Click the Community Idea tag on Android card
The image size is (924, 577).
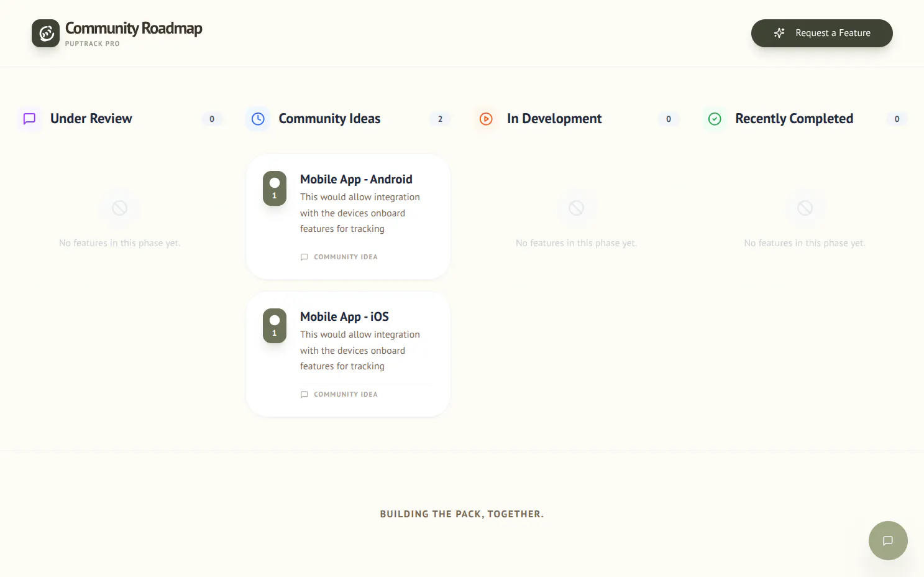[339, 257]
